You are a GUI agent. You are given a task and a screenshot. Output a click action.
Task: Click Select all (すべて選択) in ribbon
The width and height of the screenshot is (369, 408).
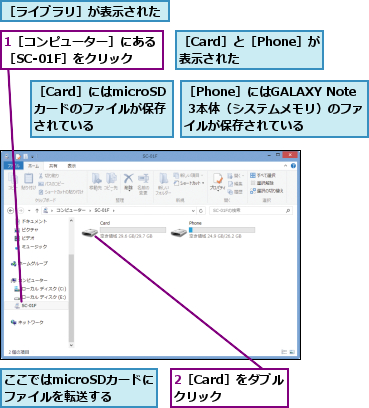[263, 175]
